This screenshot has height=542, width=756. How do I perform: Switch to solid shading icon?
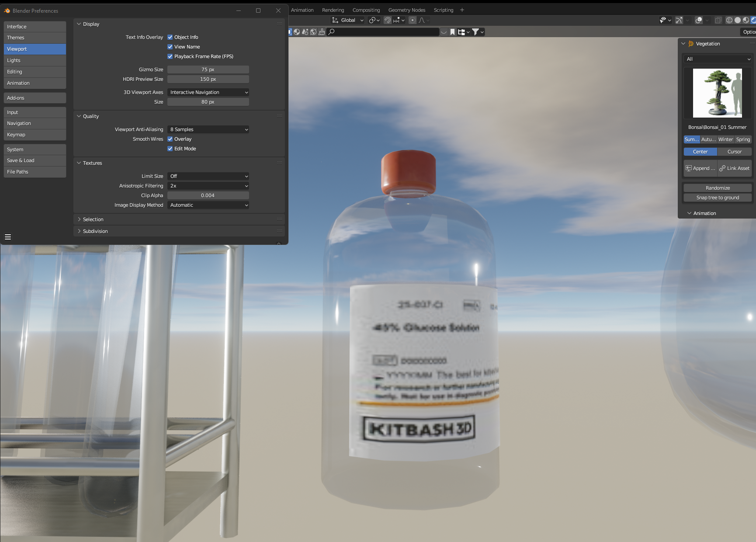[x=738, y=20]
